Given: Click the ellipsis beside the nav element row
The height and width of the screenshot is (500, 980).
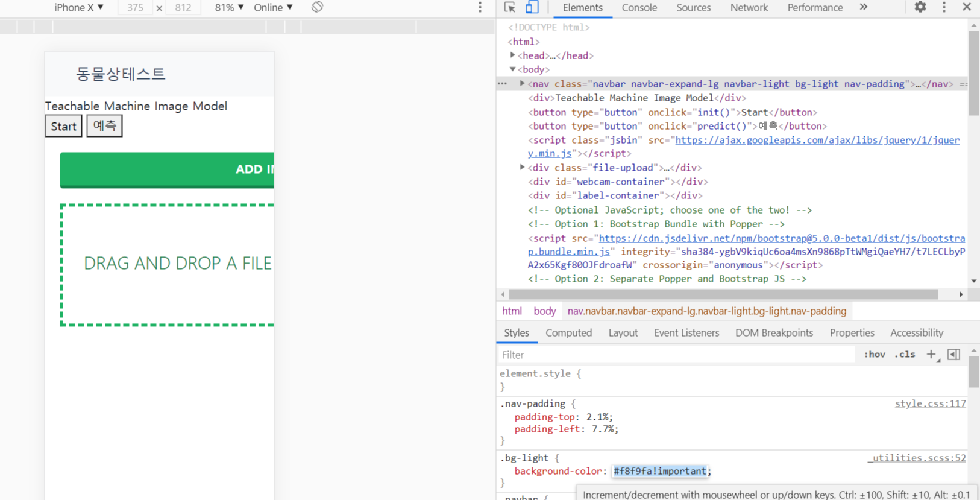Looking at the screenshot, I should coord(503,84).
